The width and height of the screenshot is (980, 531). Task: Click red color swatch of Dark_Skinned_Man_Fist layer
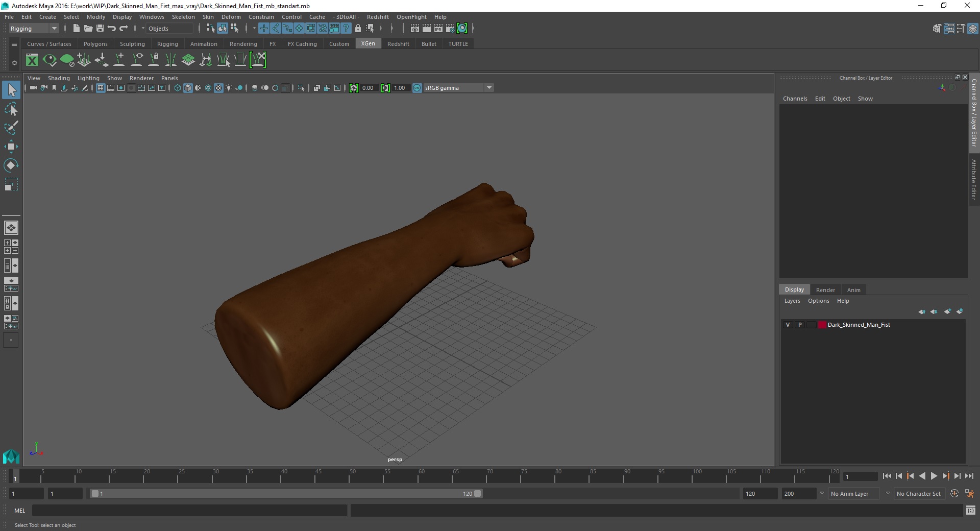(822, 325)
